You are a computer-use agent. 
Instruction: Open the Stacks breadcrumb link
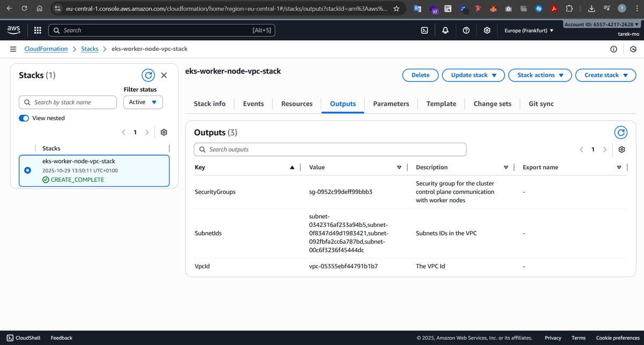click(x=90, y=49)
